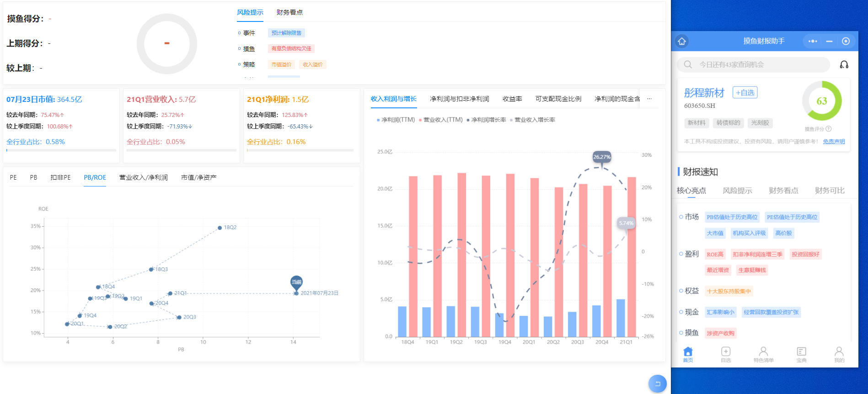Select the 收益率 chart tab
Screen dimensions: 868x394
512,99
